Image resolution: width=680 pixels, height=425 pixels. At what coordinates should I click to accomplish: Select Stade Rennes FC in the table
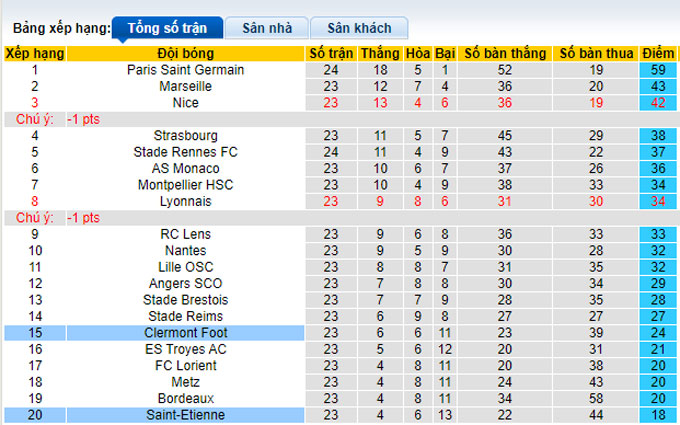click(x=185, y=152)
